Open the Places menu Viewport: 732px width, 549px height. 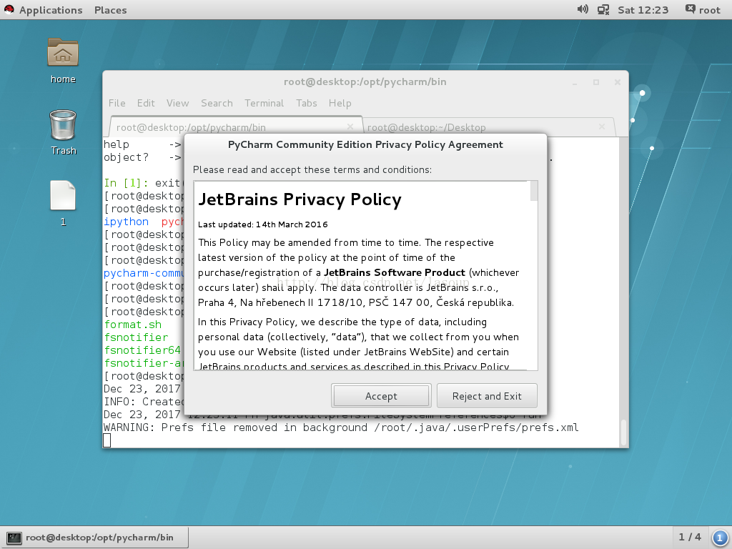pyautogui.click(x=110, y=10)
